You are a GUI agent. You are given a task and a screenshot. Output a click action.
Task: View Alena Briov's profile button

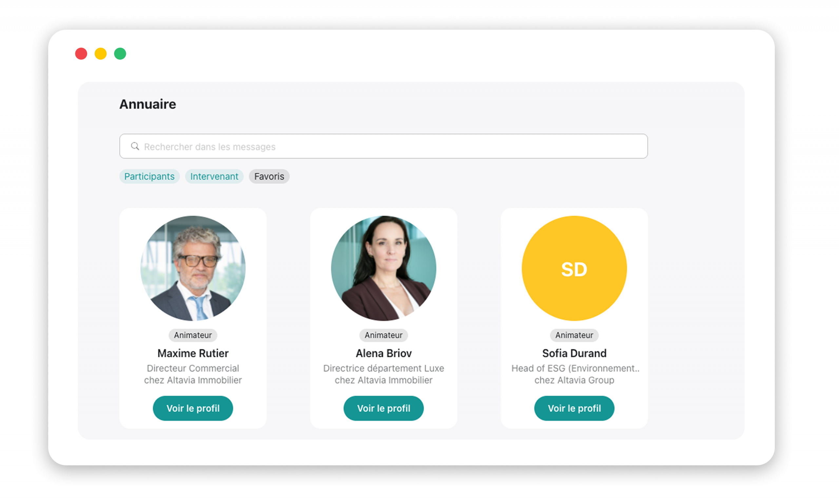(383, 408)
